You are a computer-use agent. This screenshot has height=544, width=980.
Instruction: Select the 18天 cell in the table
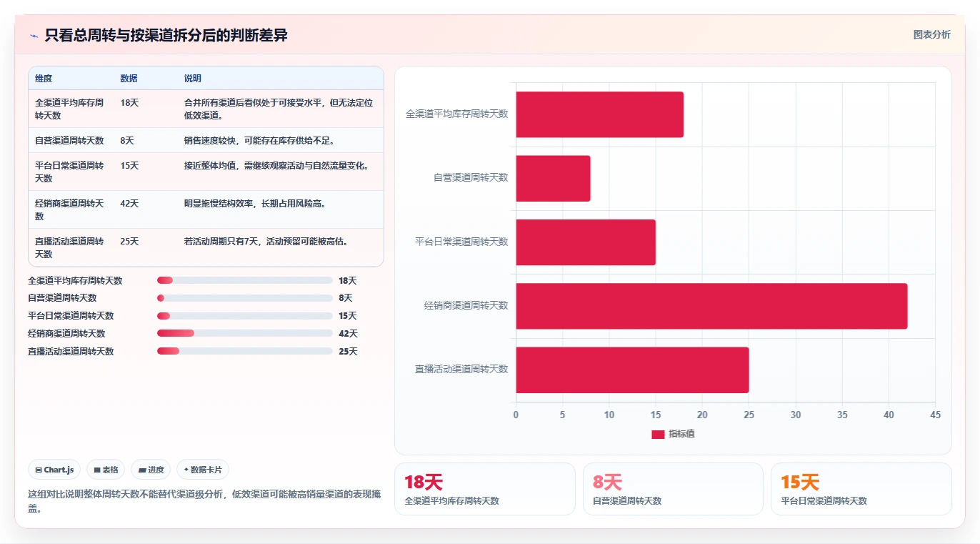[x=129, y=103]
